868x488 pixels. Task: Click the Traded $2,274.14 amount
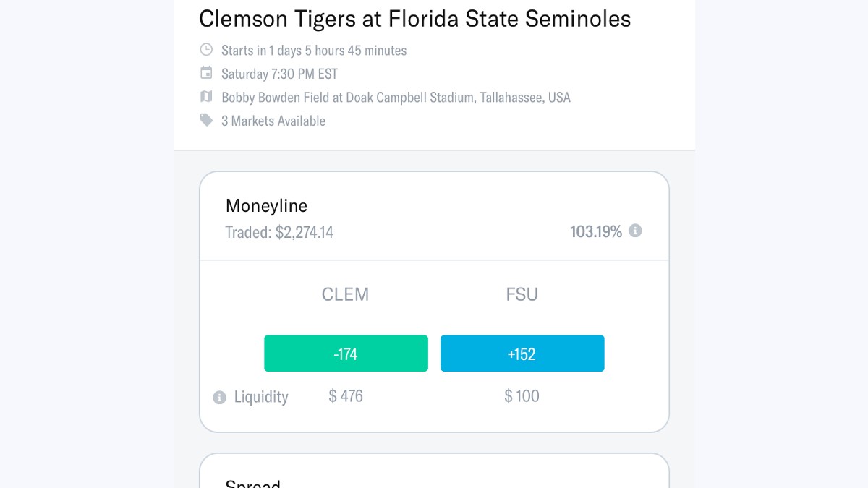(x=279, y=232)
